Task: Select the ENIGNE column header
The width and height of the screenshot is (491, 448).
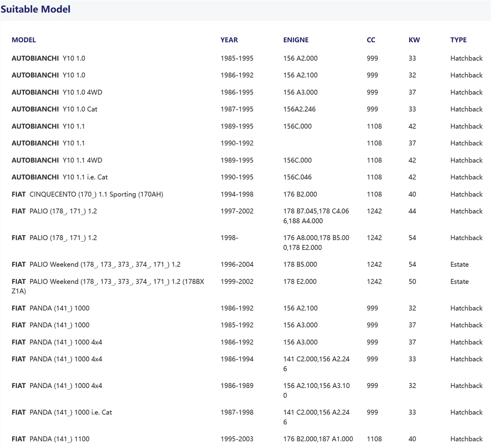Action: (x=296, y=40)
